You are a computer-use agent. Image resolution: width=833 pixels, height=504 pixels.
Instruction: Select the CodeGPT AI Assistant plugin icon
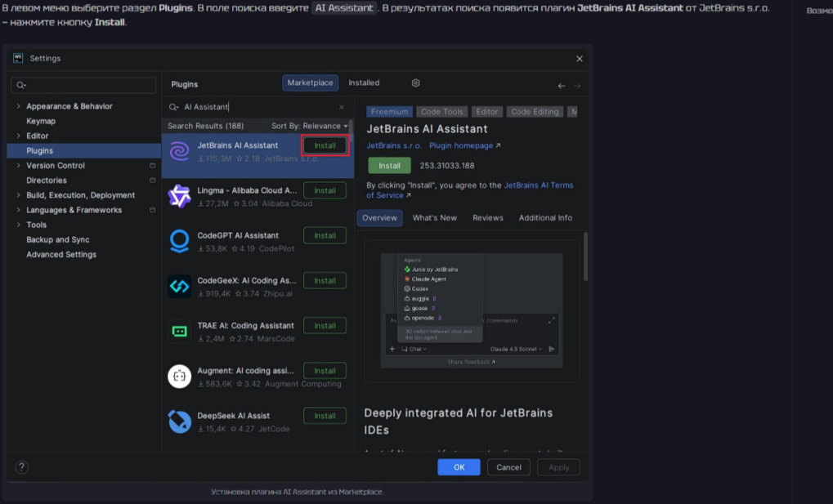179,241
